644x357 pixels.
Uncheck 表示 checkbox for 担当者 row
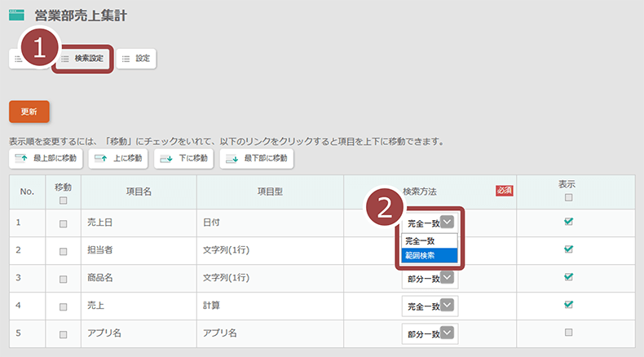coord(568,249)
